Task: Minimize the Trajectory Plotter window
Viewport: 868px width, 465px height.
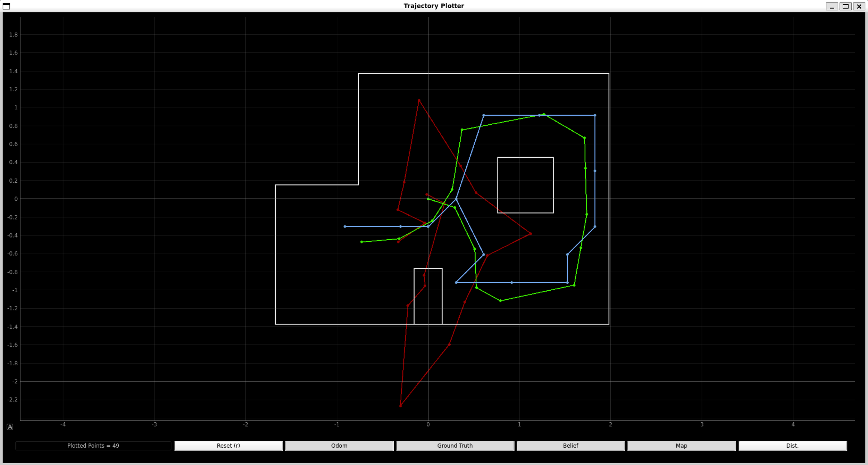Action: coord(832,6)
